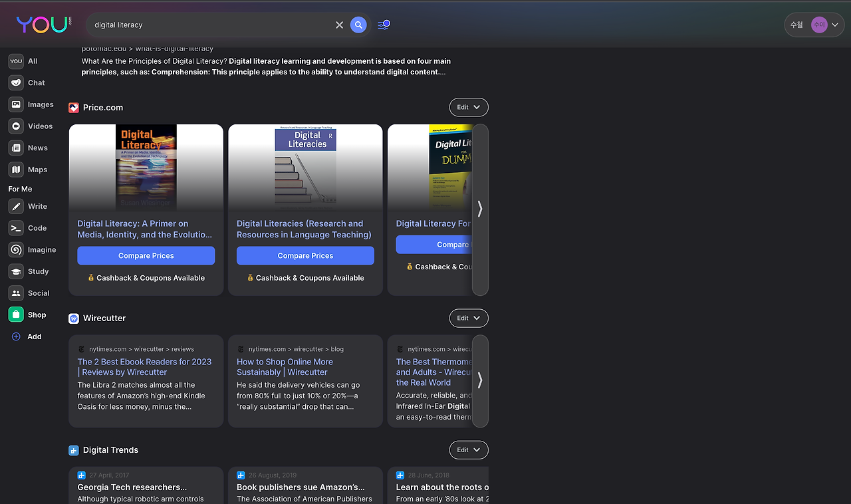Compare Prices for Digital Literacy Primer

click(x=146, y=255)
